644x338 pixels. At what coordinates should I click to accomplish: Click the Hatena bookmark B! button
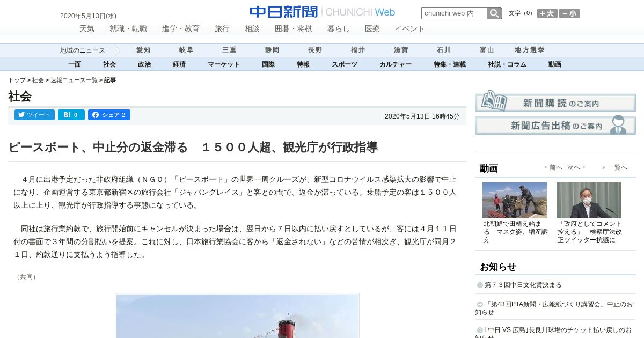click(x=71, y=115)
